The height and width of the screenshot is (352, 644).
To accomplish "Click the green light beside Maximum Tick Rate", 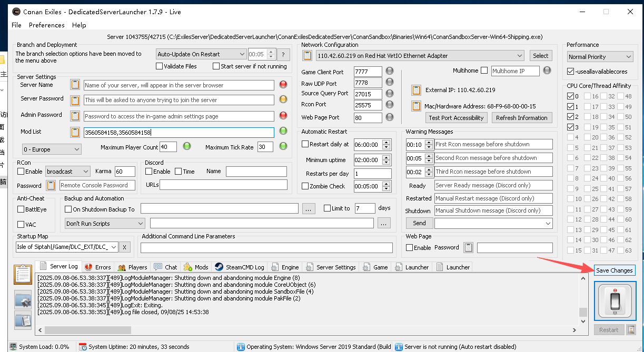I will point(284,146).
